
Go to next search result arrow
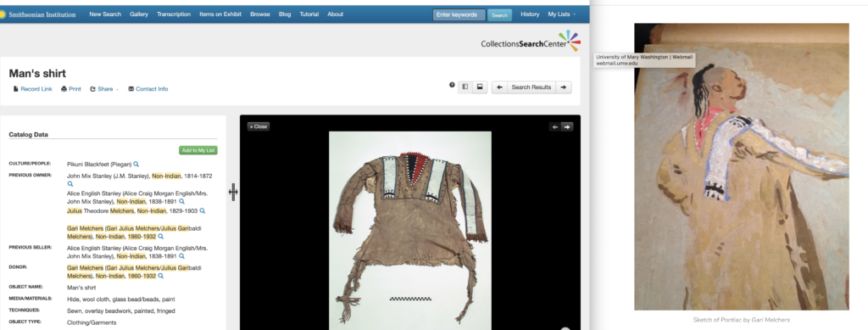tap(564, 87)
